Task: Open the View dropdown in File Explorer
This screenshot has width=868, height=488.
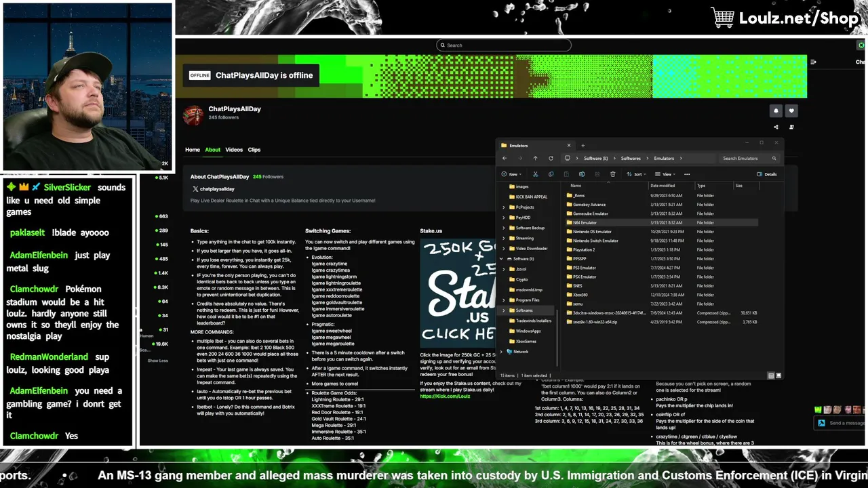Action: [666, 174]
